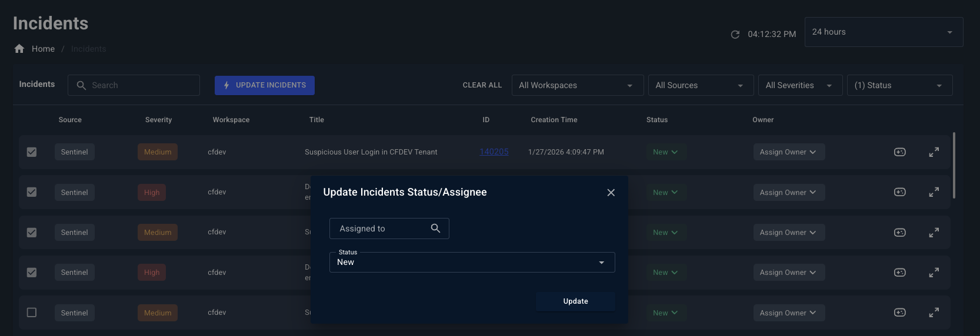This screenshot has width=980, height=336.
Task: Uncheck the fourth row High incident checkbox
Action: point(32,273)
